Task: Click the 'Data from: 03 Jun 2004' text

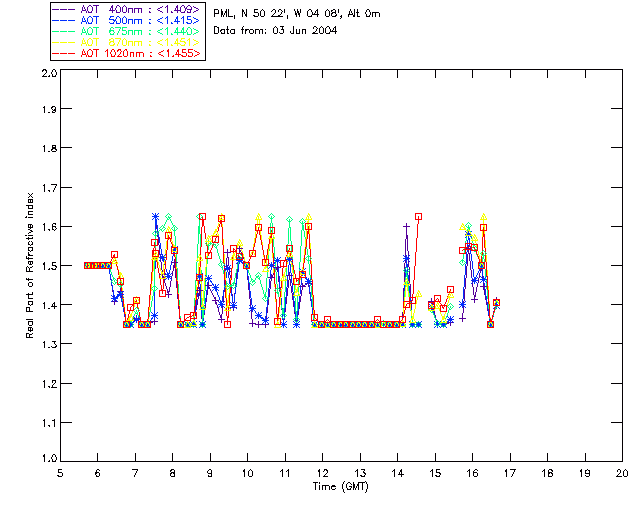Action: (x=275, y=30)
